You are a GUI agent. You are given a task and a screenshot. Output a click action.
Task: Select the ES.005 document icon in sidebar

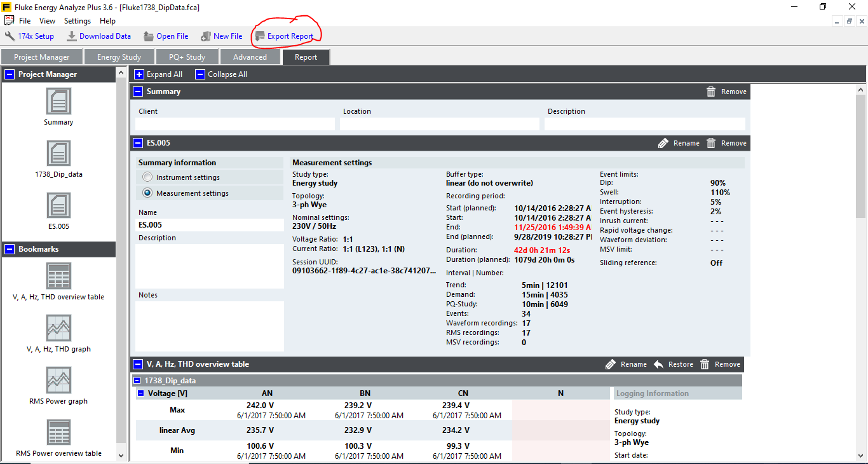coord(58,205)
